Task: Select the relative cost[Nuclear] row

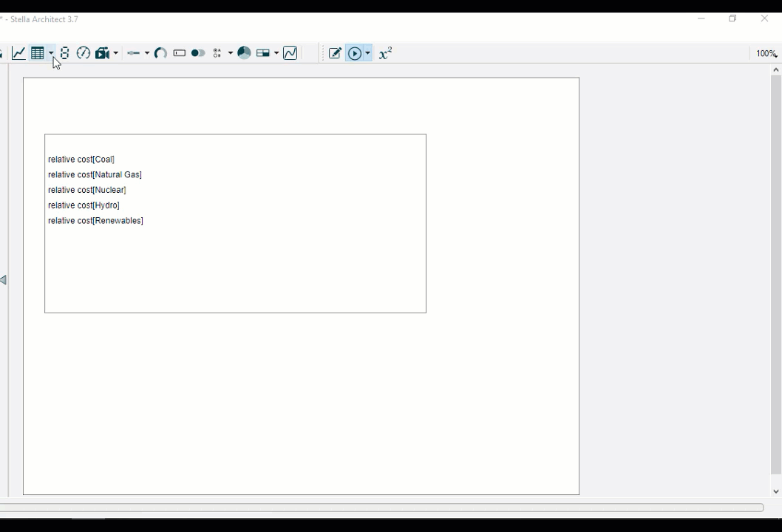Action: tap(86, 190)
